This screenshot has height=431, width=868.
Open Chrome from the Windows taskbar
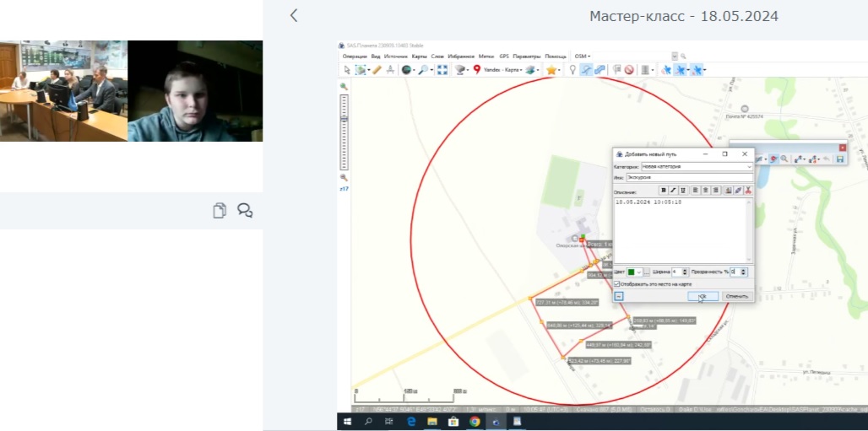tap(475, 421)
